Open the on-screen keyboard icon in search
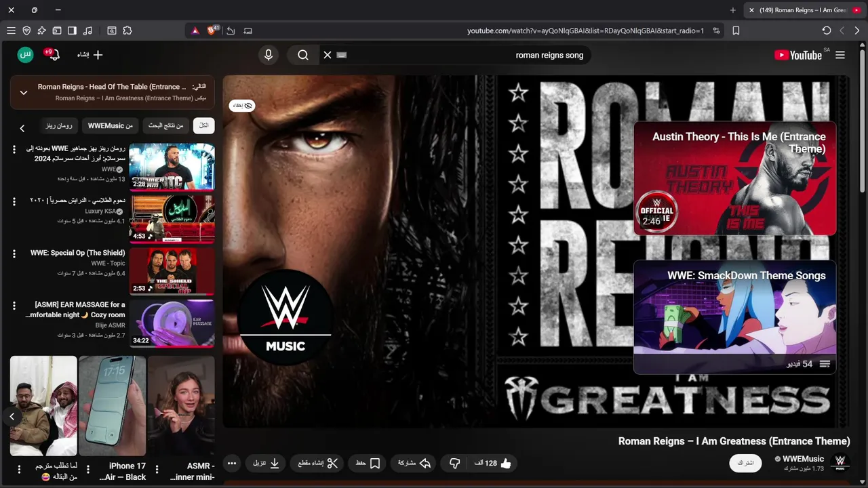This screenshot has width=868, height=488. [x=342, y=55]
